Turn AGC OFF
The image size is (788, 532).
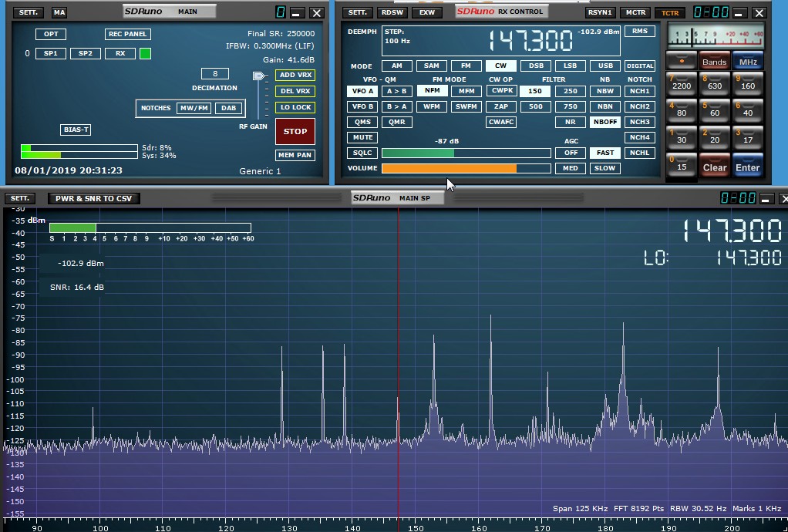pos(570,153)
